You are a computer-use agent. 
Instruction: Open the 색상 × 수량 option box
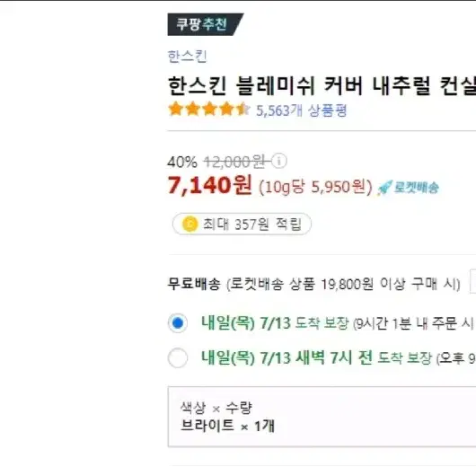tap(322, 417)
